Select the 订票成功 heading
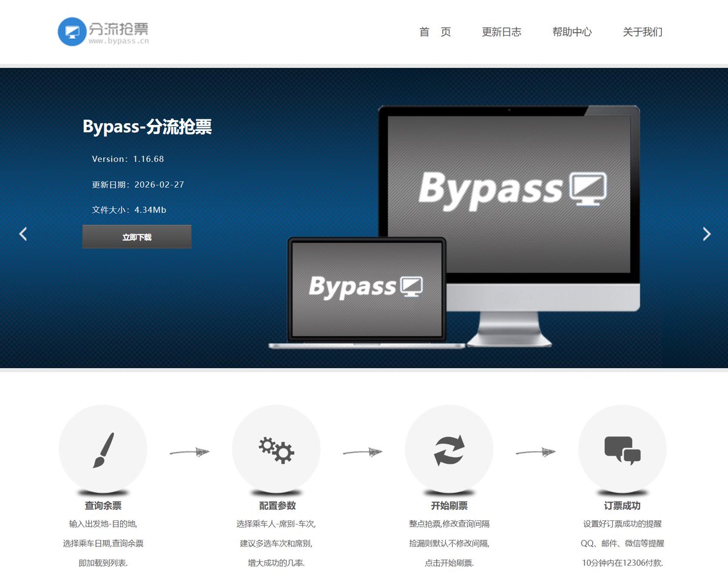The height and width of the screenshot is (584, 728). pos(622,505)
